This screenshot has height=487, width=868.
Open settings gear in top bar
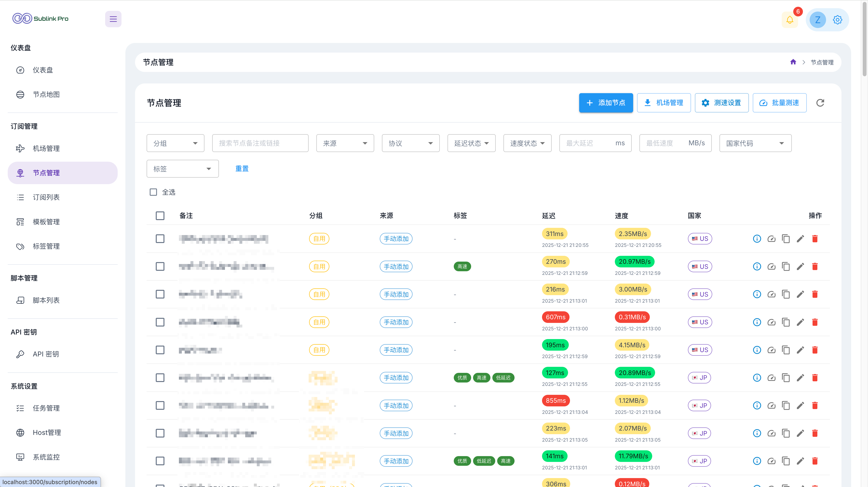(x=837, y=20)
